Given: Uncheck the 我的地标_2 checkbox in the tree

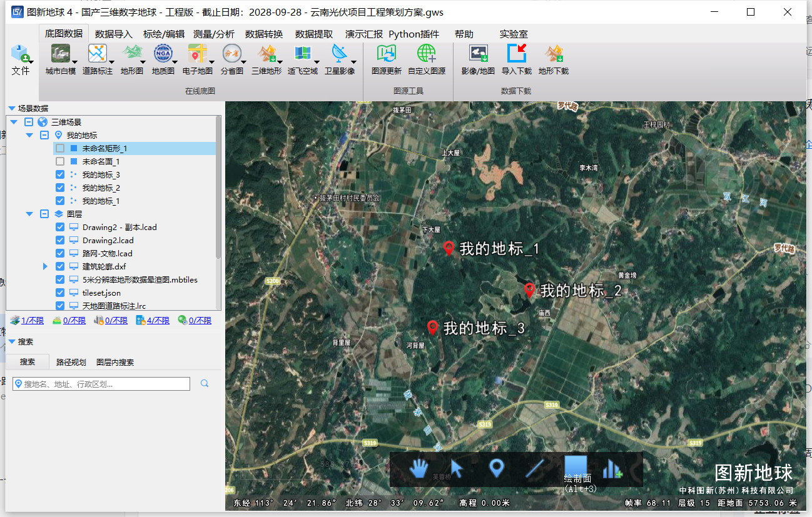Looking at the screenshot, I should click(x=60, y=188).
